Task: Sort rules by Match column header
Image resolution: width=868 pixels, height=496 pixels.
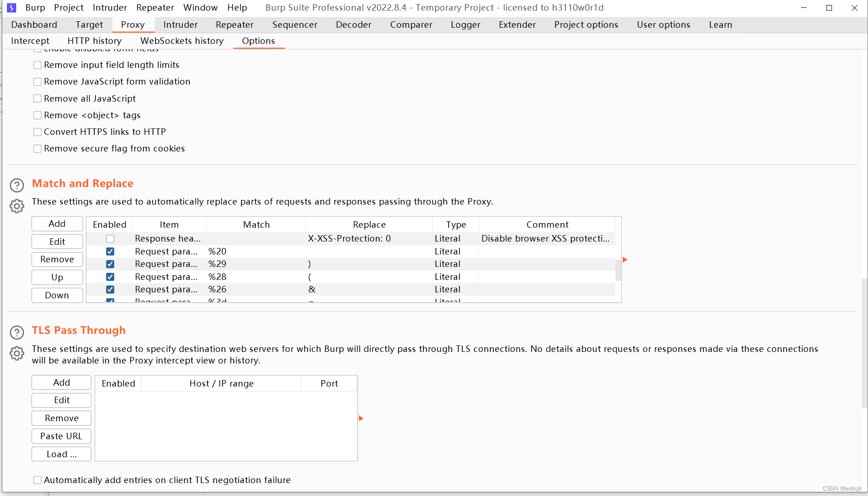Action: pos(256,225)
